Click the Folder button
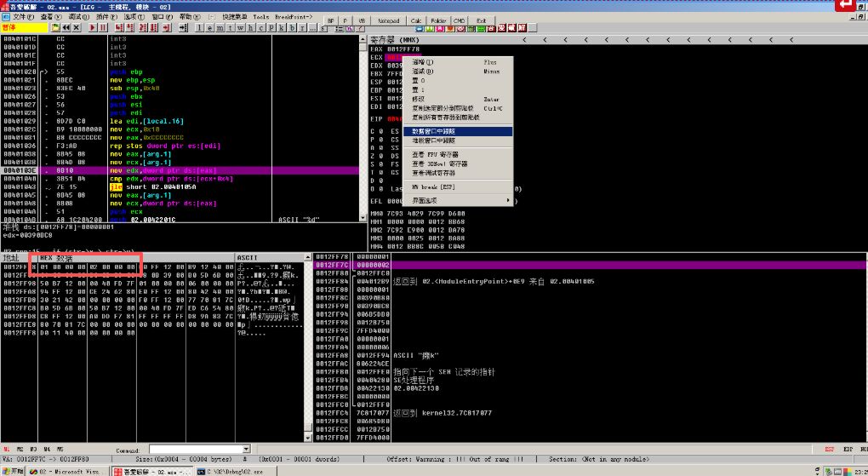The height and width of the screenshot is (476, 868). point(438,20)
